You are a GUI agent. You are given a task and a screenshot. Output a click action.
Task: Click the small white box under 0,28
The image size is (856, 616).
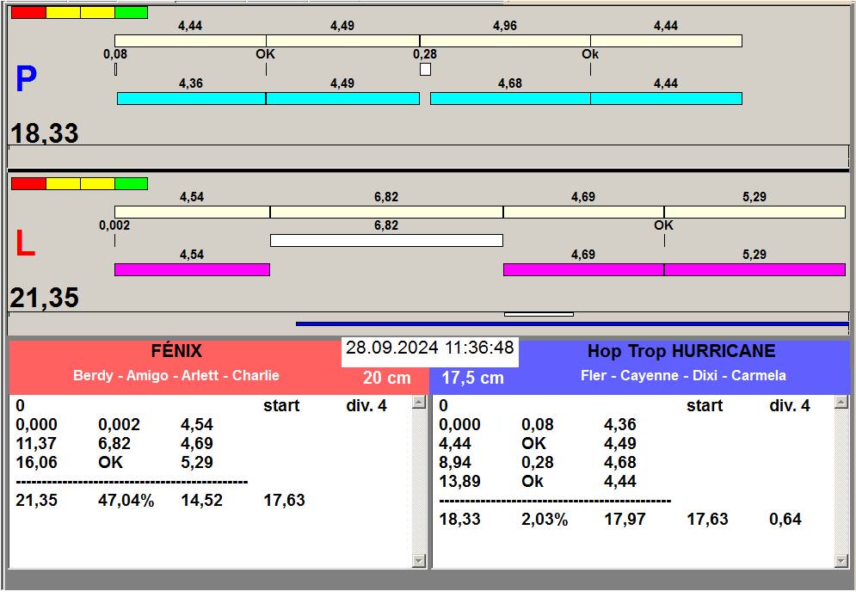[425, 70]
